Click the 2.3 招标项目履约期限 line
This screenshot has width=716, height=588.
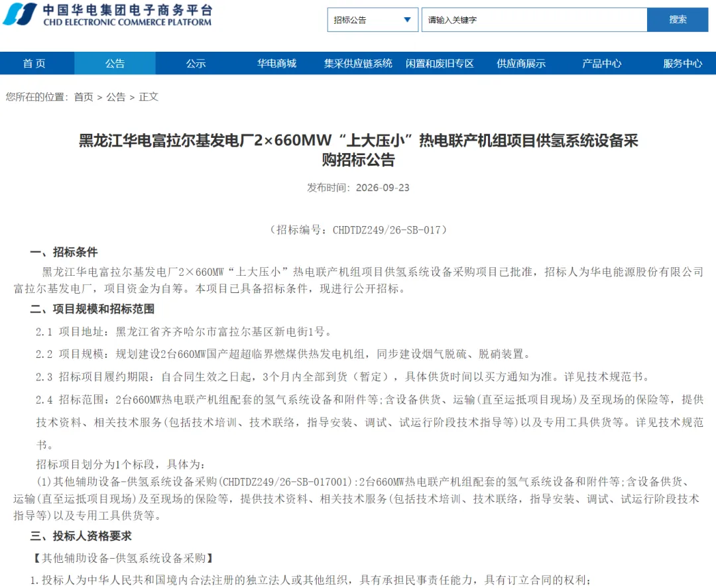point(343,377)
